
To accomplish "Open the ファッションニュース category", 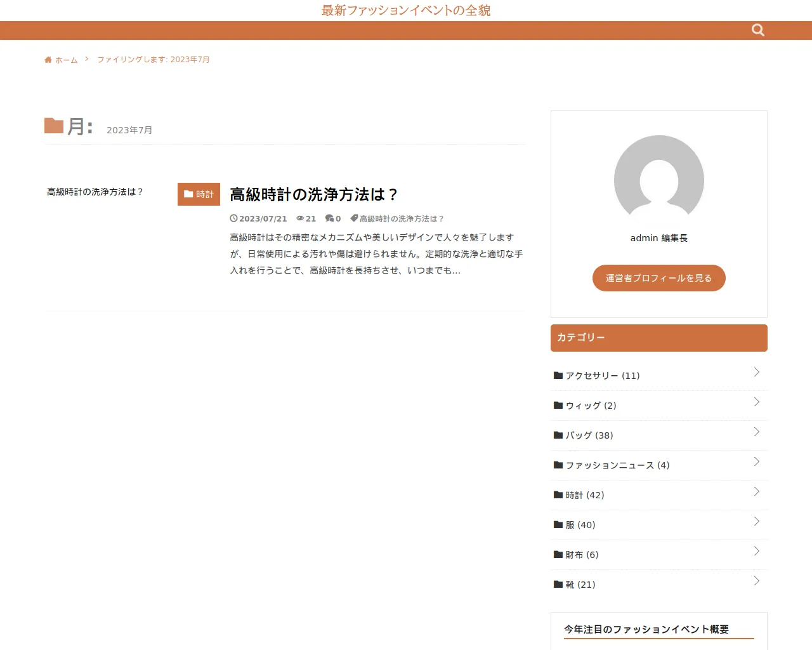I will click(617, 465).
